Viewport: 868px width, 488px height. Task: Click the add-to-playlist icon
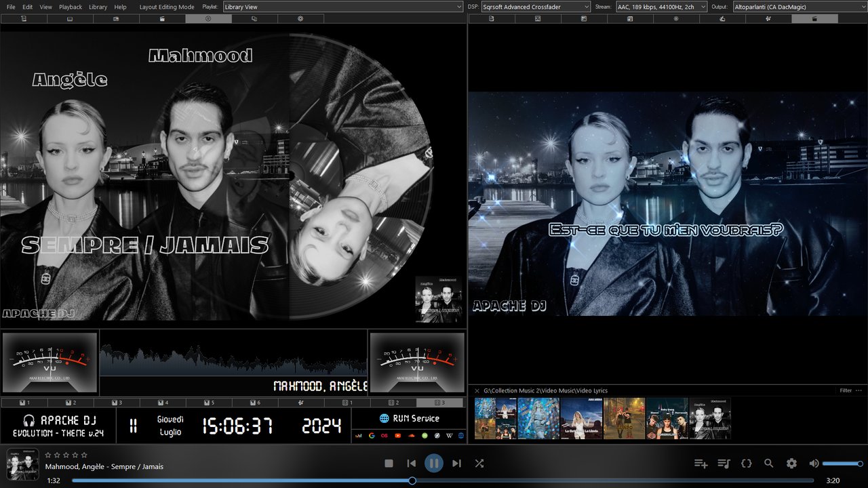[x=701, y=464]
